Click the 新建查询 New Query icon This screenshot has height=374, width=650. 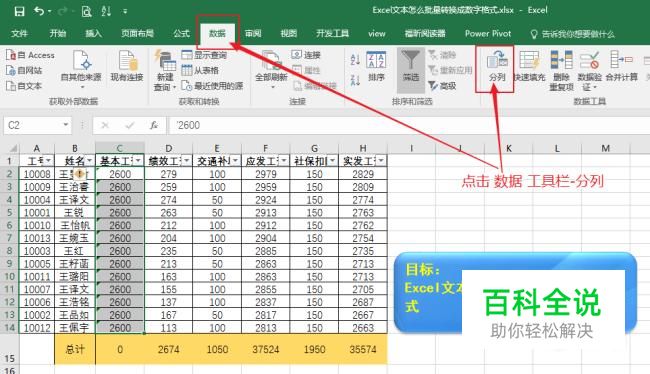(165, 60)
